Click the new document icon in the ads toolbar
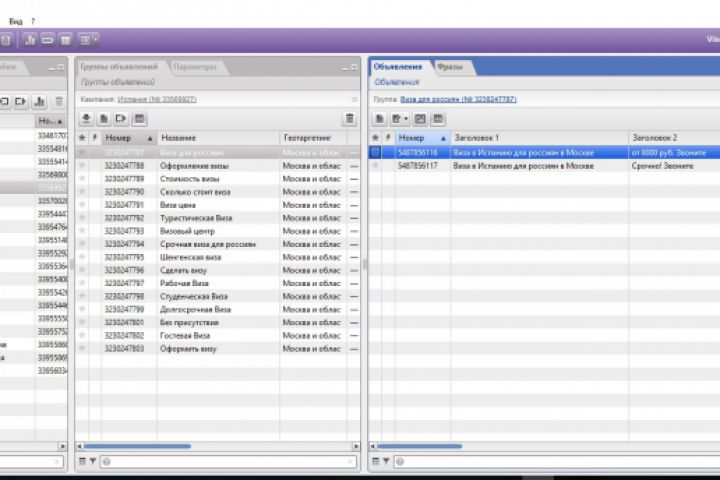720x480 pixels. (379, 119)
